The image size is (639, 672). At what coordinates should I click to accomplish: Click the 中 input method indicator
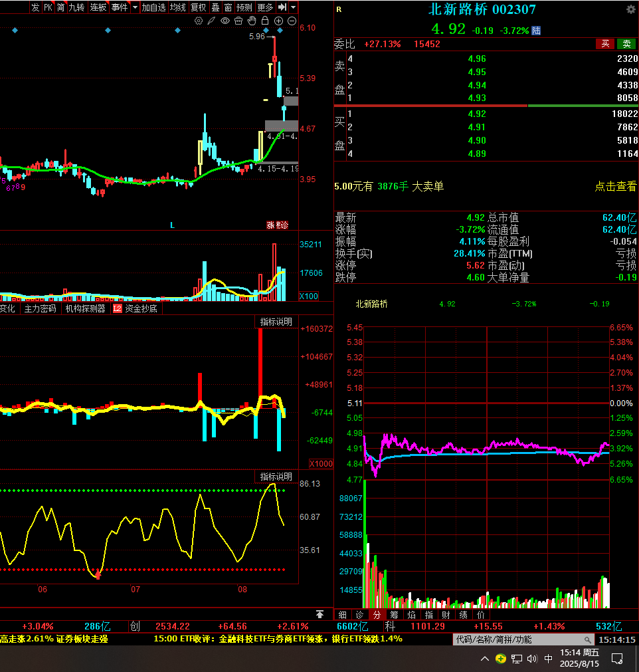coord(548,659)
